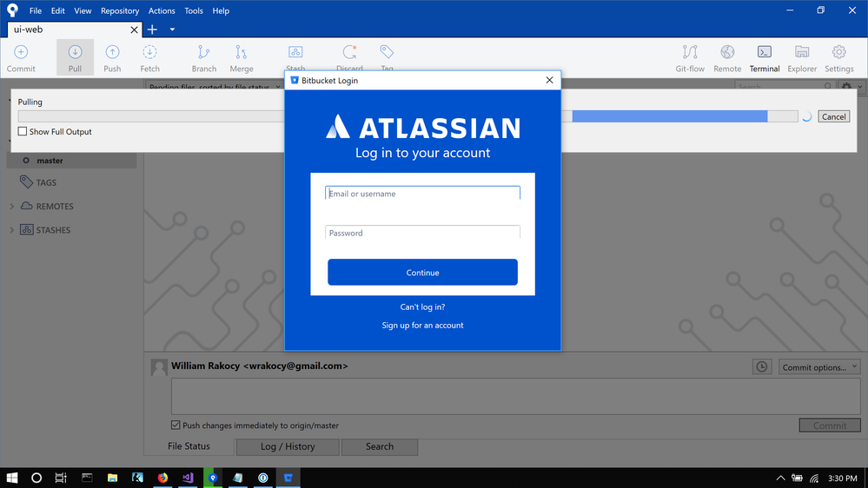Viewport: 868px width, 488px height.
Task: Open the gear view options dropdown
Action: click(851, 86)
